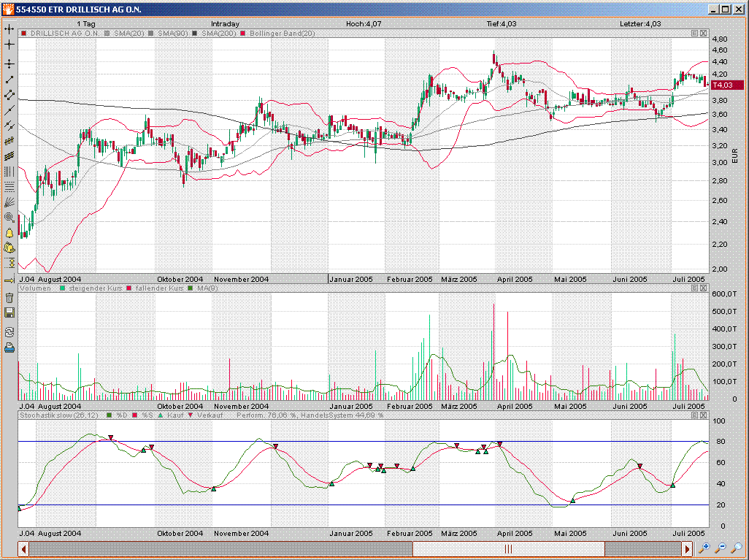Select the "Intraday" view label
749x560 pixels.
(225, 24)
